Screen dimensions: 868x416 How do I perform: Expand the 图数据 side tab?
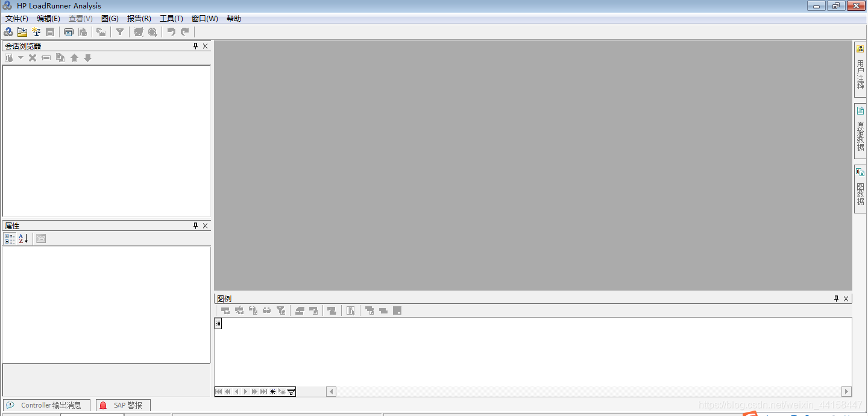tap(860, 188)
